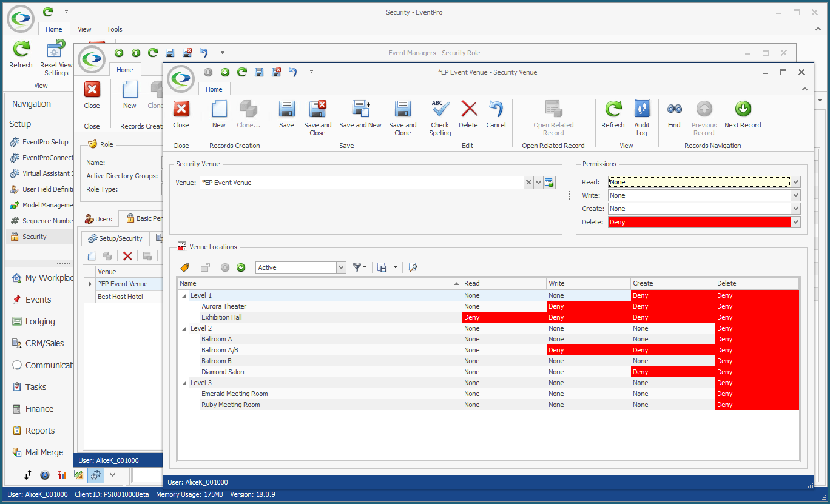Open the Home tab in main EventPro window
This screenshot has width=830, height=504.
click(54, 29)
